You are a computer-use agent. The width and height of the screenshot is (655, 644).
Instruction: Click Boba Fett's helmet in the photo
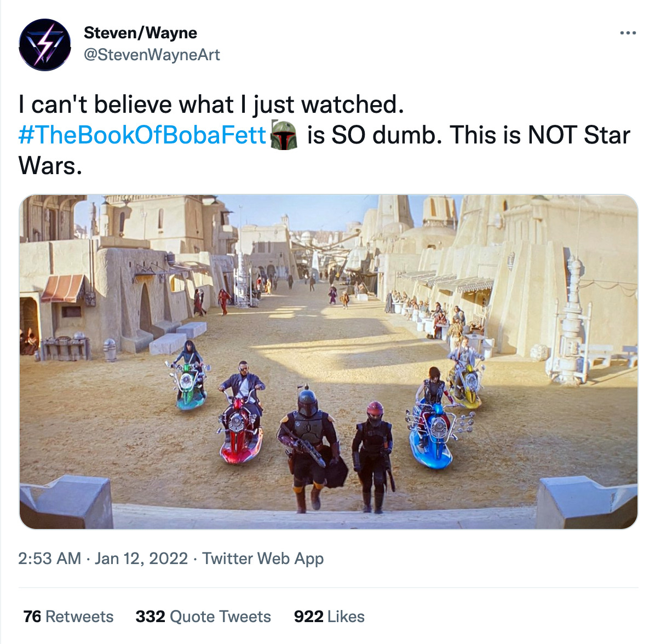[x=307, y=401]
